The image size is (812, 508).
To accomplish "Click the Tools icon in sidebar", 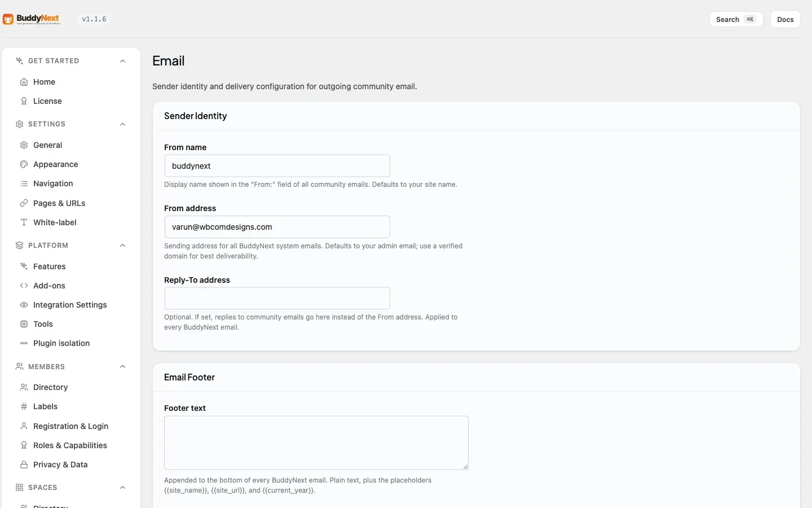I will tap(24, 324).
